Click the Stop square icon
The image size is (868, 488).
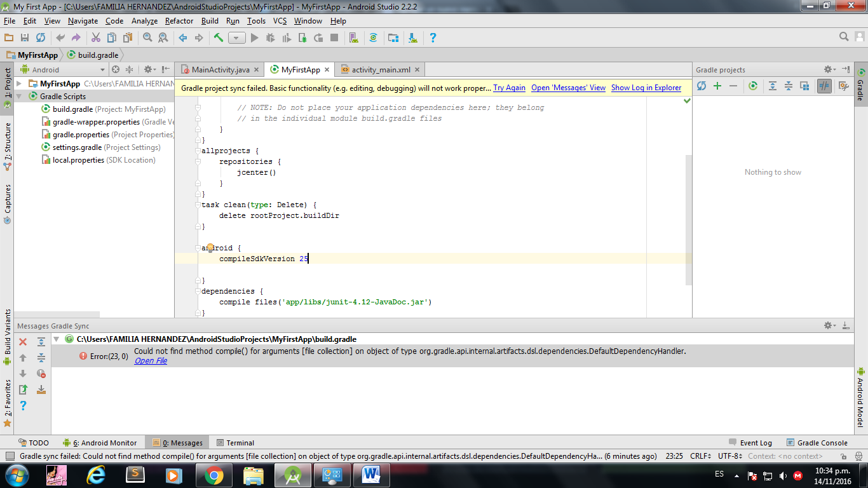[x=334, y=38]
